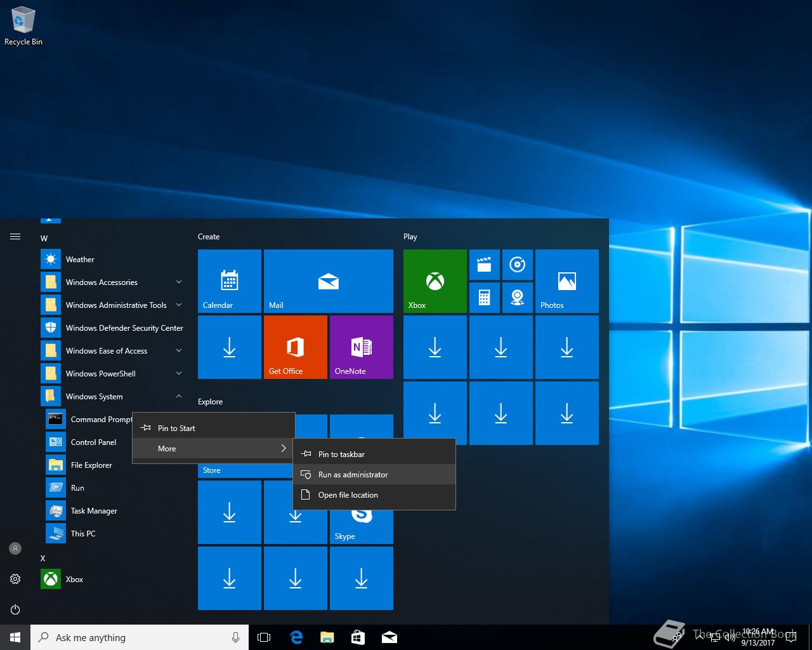Open File Explorer from the taskbar

327,637
